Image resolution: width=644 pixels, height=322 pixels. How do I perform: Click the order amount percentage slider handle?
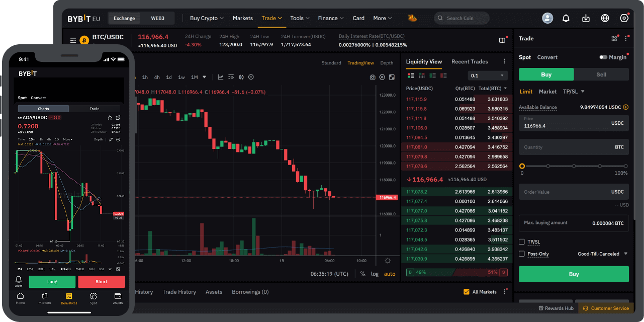coord(522,166)
